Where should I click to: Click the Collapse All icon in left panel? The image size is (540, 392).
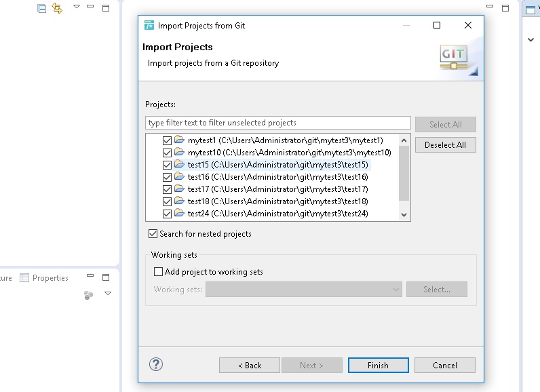[x=41, y=8]
